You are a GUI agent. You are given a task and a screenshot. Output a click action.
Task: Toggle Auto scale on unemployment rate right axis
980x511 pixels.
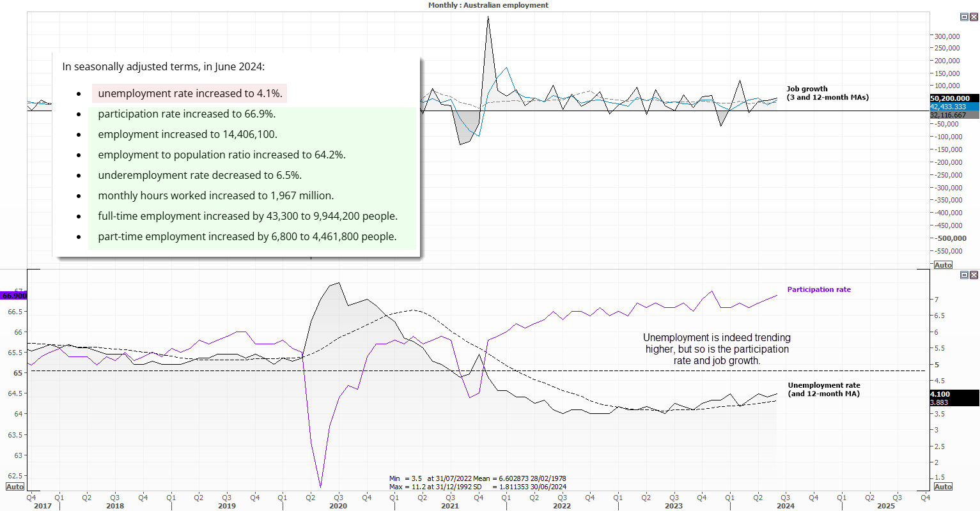943,487
